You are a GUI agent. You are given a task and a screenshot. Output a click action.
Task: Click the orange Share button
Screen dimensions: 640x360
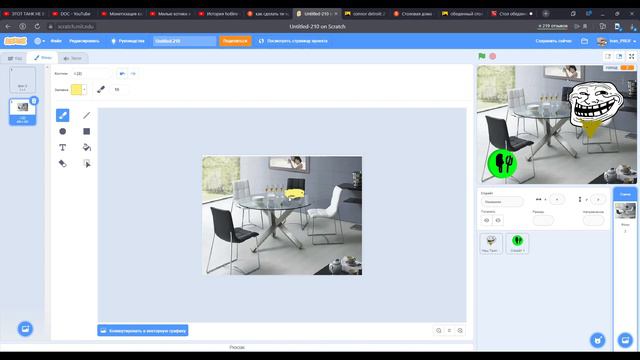coord(235,41)
